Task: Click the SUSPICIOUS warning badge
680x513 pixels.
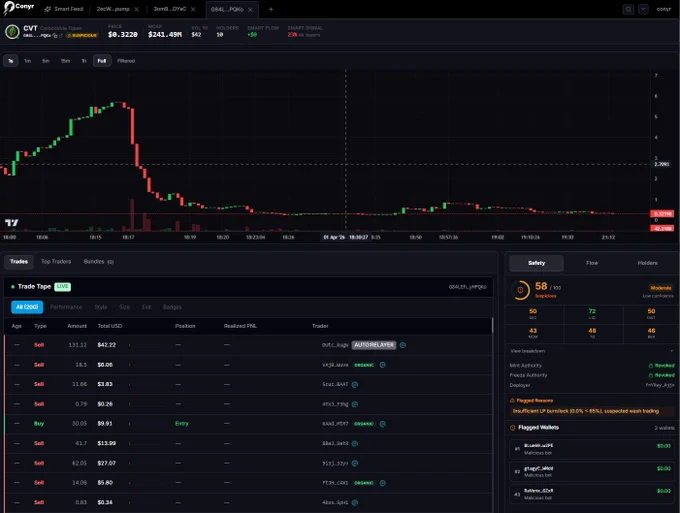Action: coord(82,36)
